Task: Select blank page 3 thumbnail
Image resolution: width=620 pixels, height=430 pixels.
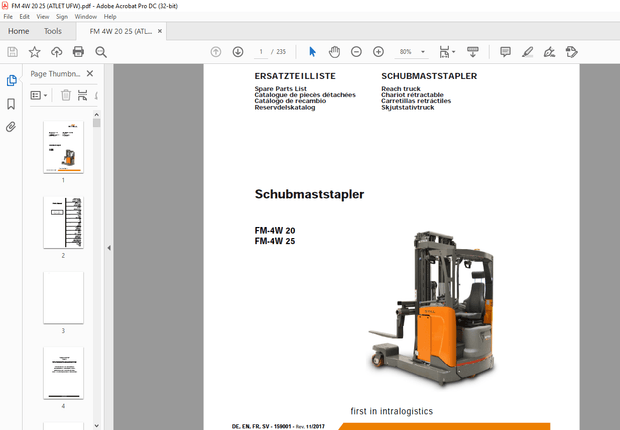Action: (x=63, y=298)
